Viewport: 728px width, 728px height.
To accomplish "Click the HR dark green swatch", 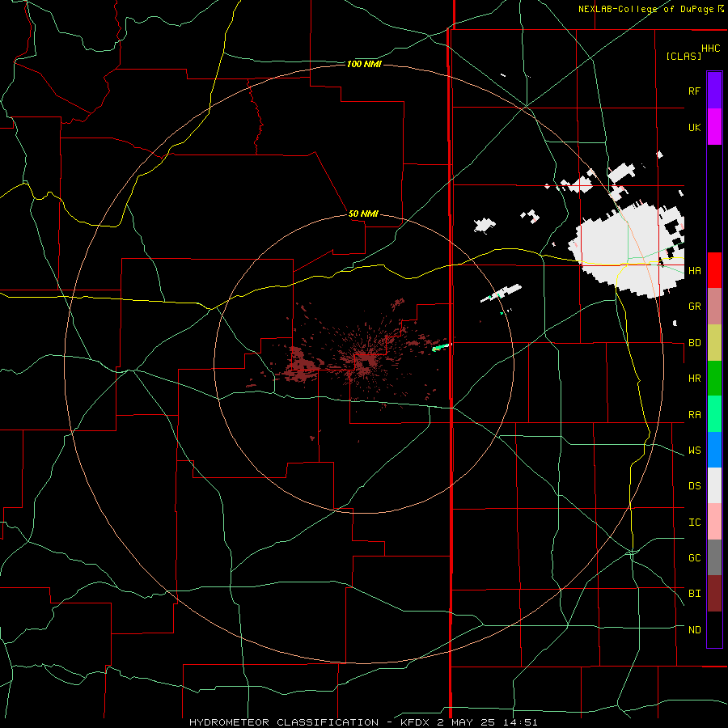I will pos(714,379).
